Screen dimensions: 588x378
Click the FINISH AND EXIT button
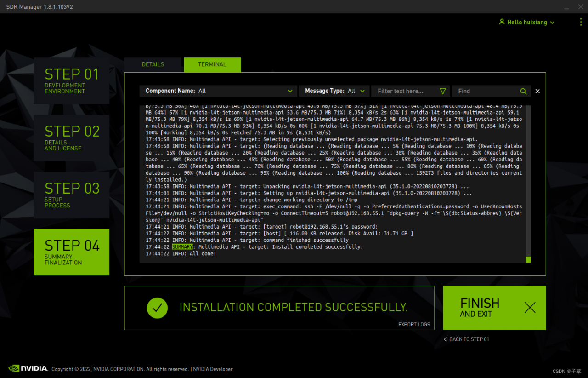click(494, 308)
